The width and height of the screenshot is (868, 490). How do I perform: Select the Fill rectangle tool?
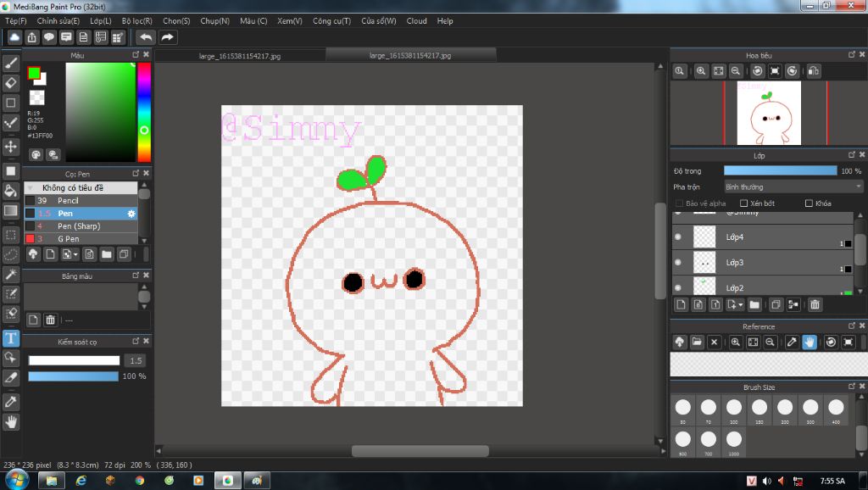tap(10, 171)
